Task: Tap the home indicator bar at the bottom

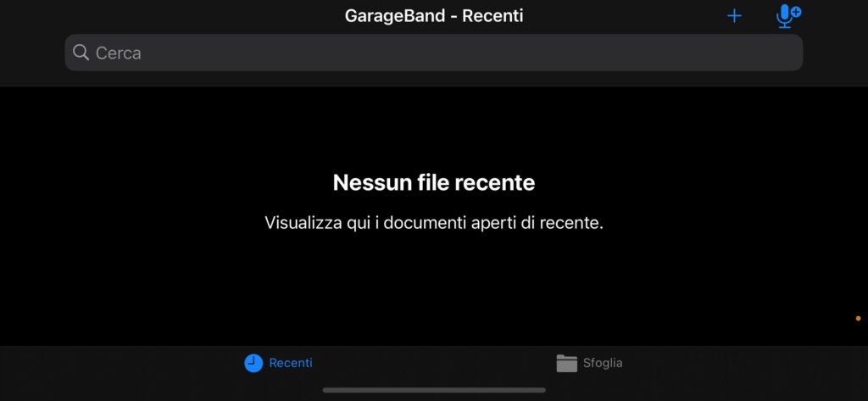Action: [x=434, y=390]
